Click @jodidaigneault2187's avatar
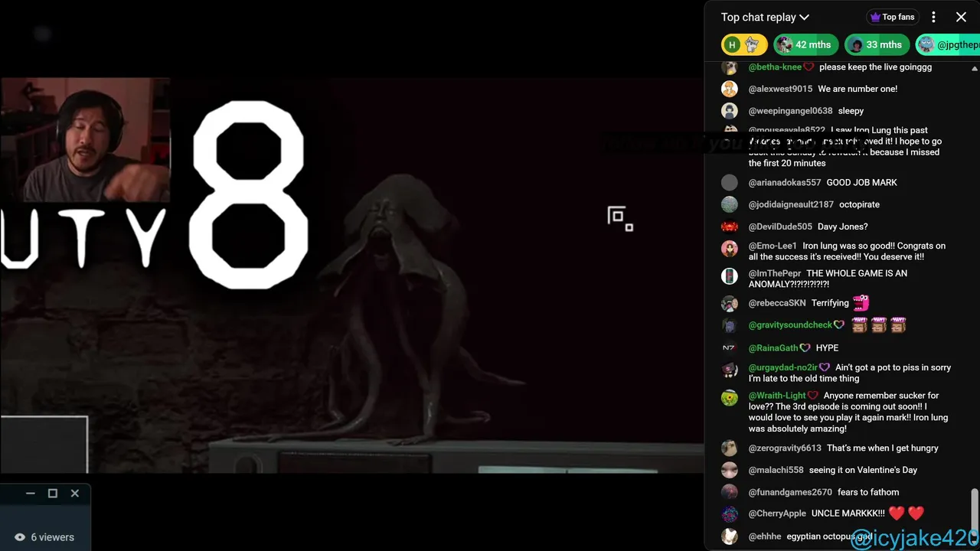This screenshot has height=551, width=980. pos(730,204)
